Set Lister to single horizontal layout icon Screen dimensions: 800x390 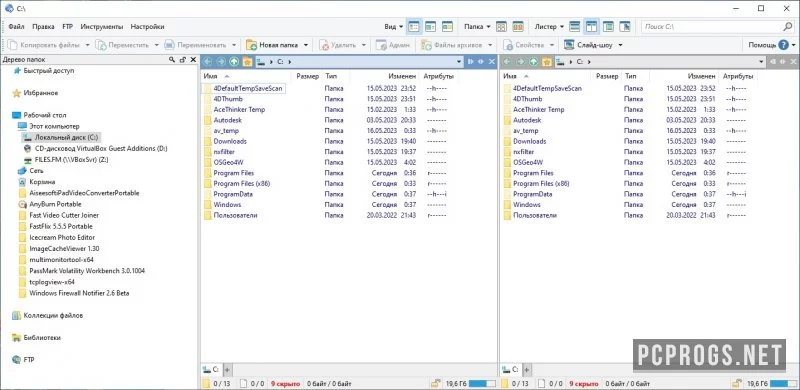tap(575, 27)
